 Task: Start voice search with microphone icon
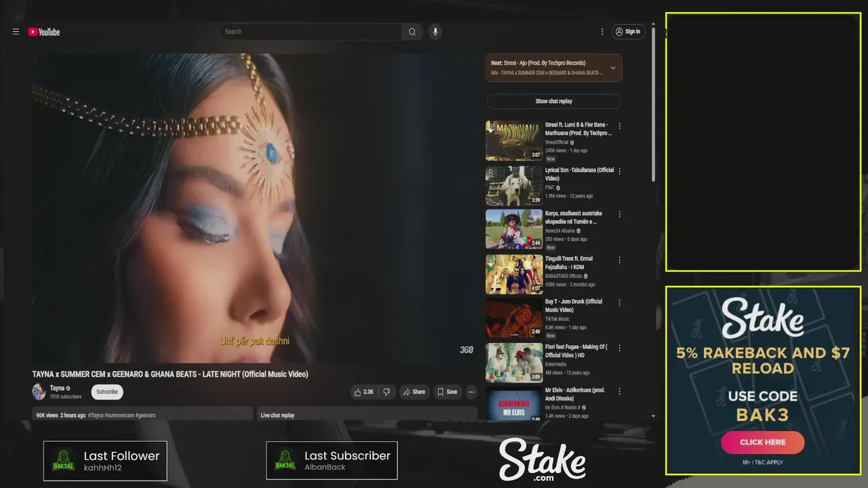[435, 32]
